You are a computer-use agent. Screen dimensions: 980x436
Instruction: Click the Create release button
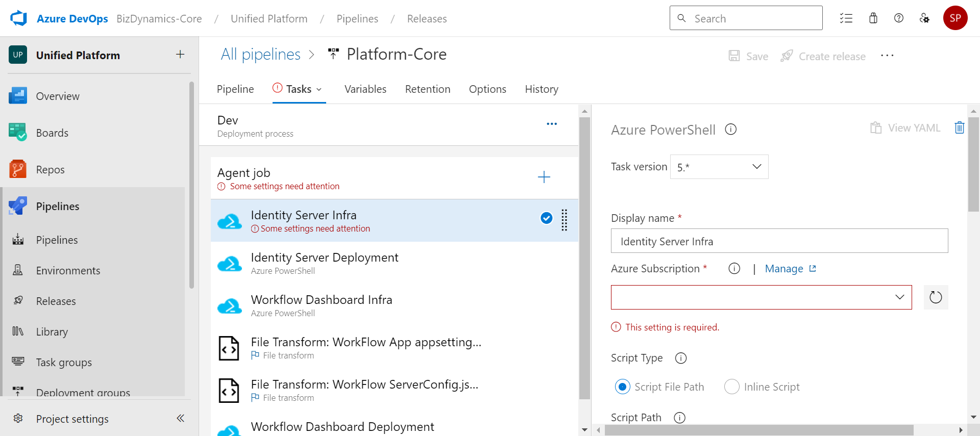[823, 56]
